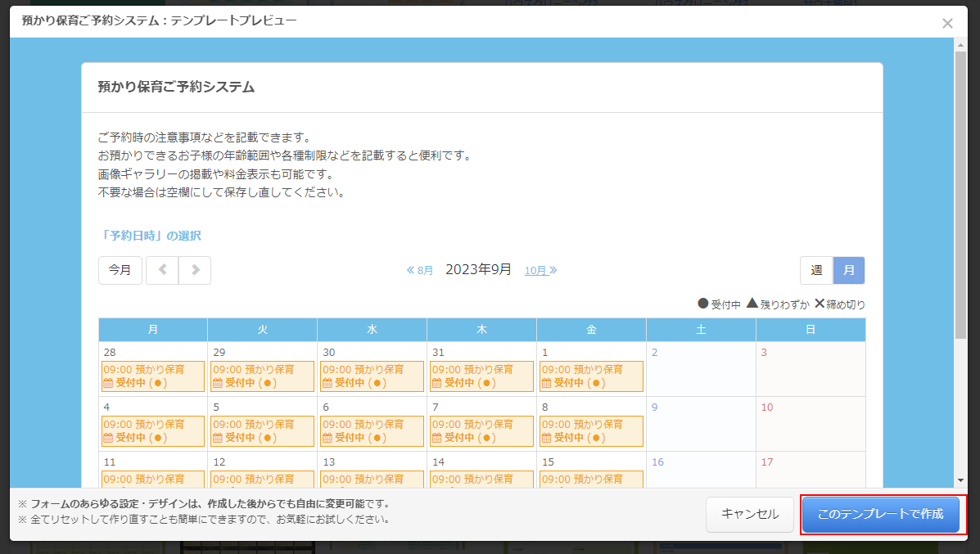Click the calendar icon in the 7th slot
This screenshot has width=980, height=554.
pyautogui.click(x=436, y=438)
